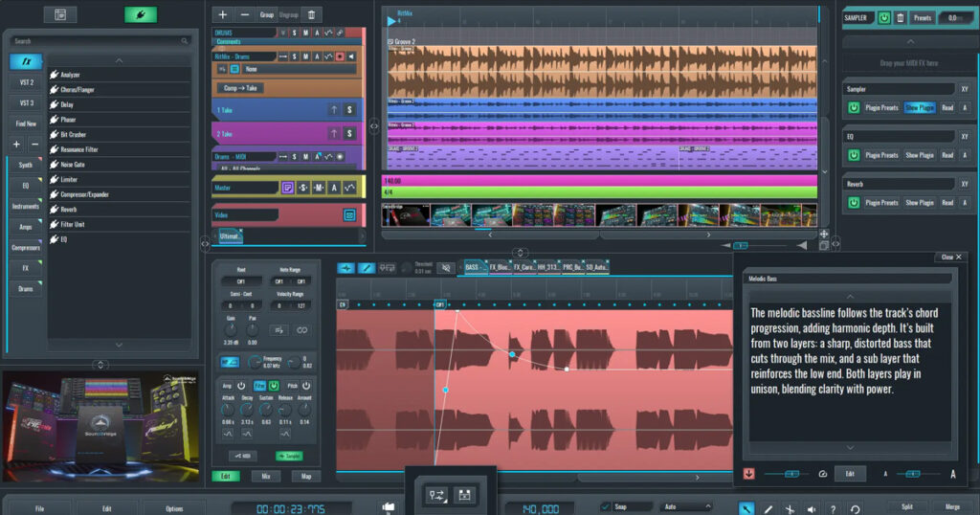This screenshot has width=980, height=515.
Task: Open the File menu
Action: click(39, 508)
